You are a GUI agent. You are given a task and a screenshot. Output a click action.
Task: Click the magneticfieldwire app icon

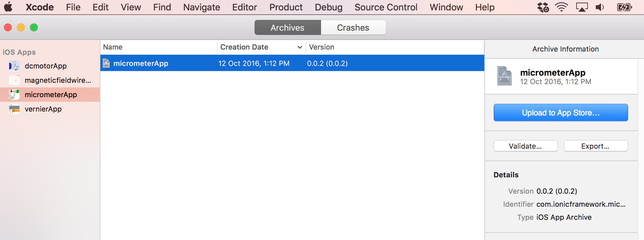[14, 81]
